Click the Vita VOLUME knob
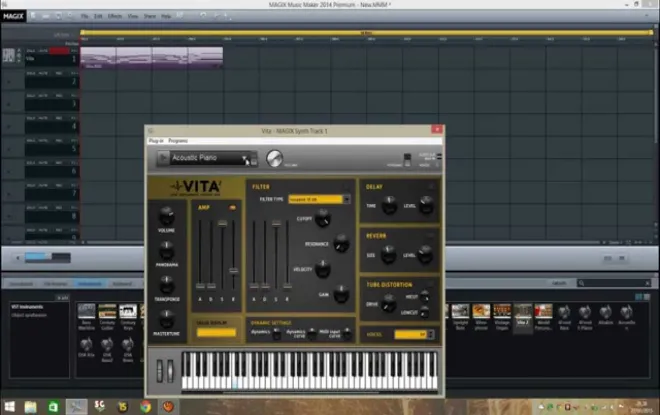This screenshot has width=660, height=415. coord(166,216)
